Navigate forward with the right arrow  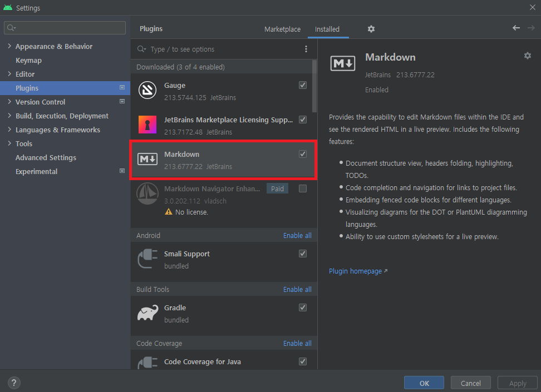coord(531,28)
